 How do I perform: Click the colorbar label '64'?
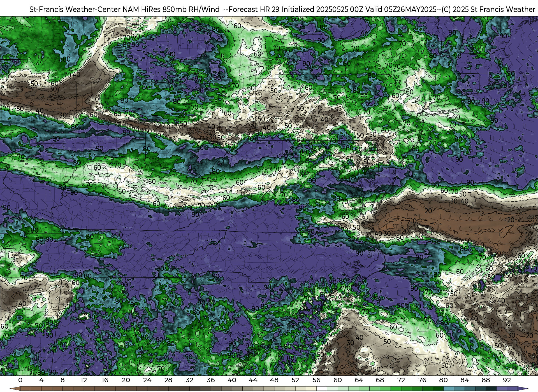359,380
